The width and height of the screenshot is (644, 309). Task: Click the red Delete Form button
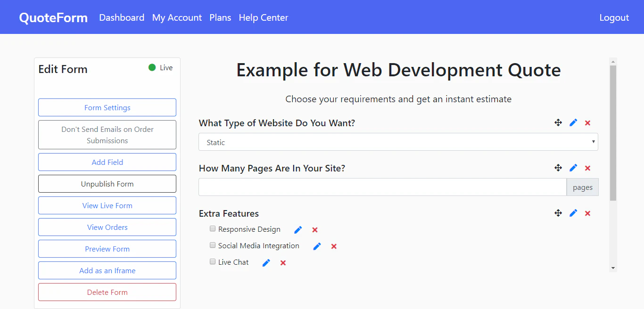coord(107,292)
